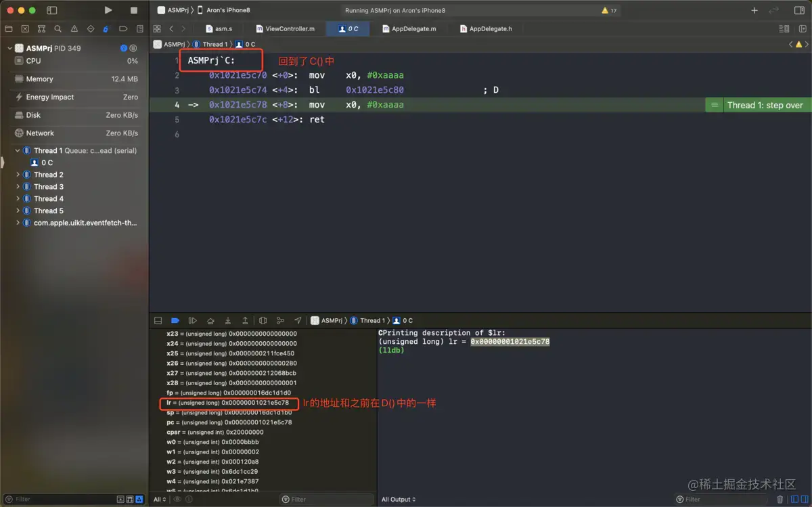Clear the console with trash icon
812x507 pixels.
[780, 500]
